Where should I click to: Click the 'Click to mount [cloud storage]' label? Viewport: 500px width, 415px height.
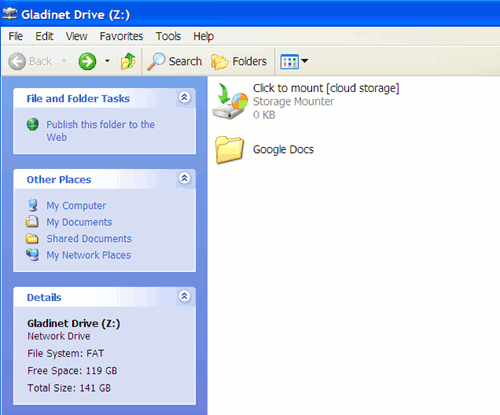click(326, 88)
